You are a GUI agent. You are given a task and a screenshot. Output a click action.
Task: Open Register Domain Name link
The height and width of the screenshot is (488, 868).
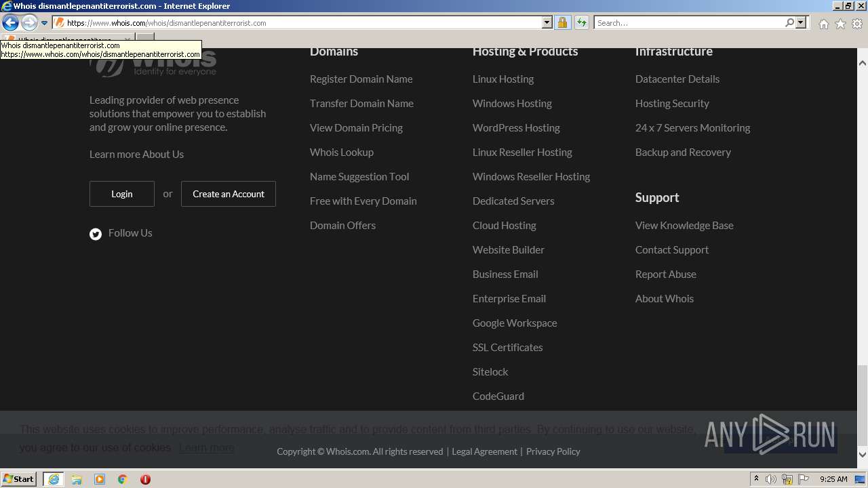coord(361,79)
